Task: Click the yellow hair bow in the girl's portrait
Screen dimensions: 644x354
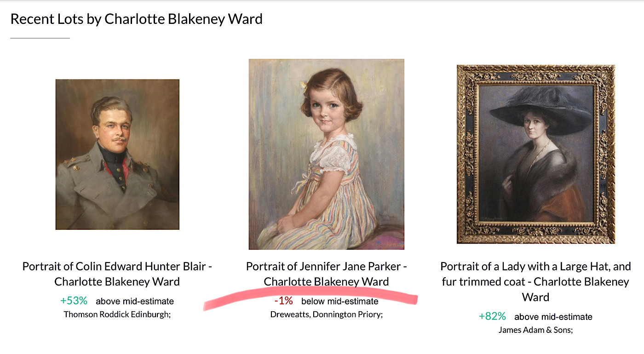Action: (304, 85)
